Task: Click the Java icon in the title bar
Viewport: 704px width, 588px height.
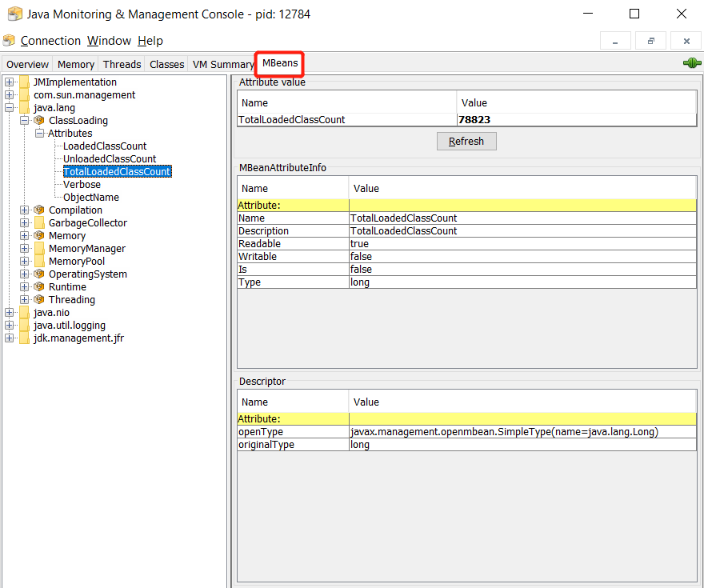Action: 15,14
